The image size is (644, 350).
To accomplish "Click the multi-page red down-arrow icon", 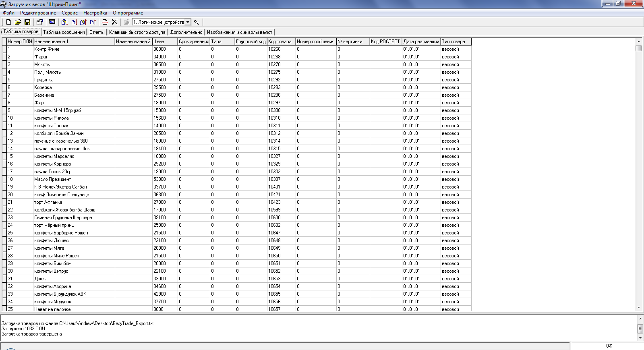I will [64, 22].
